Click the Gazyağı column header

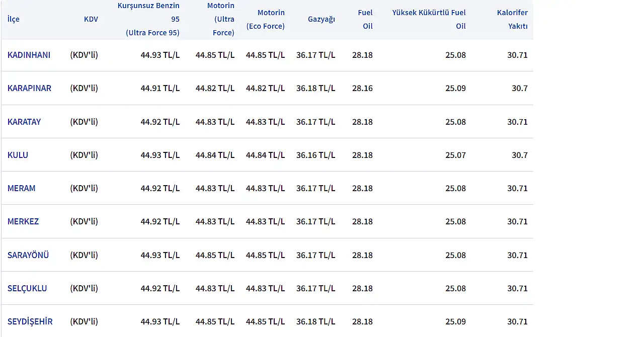[x=321, y=19]
